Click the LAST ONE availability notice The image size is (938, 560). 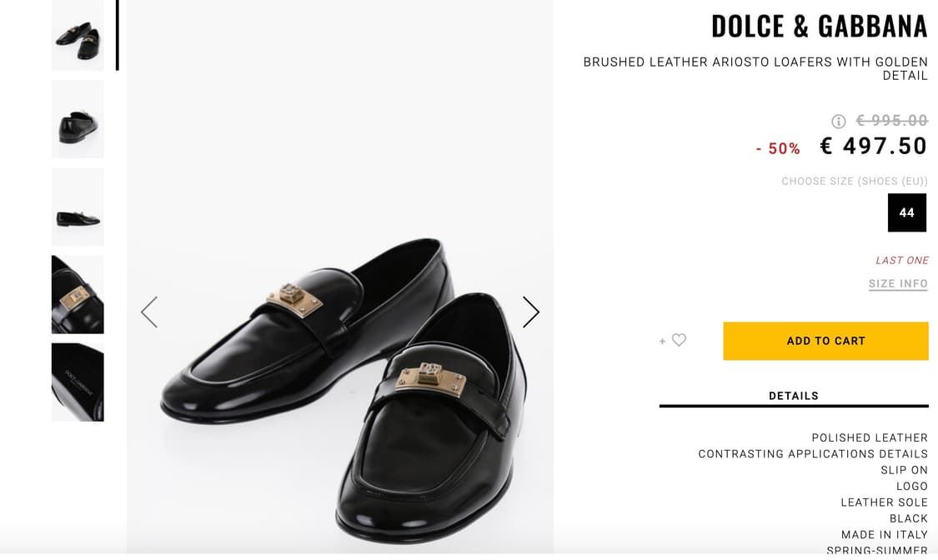coord(902,260)
